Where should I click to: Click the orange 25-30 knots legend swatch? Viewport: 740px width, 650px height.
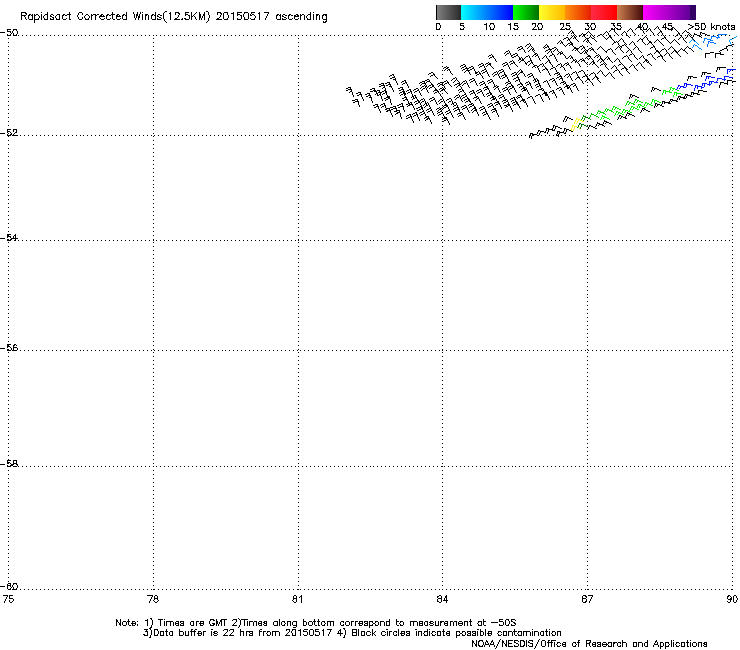pos(578,12)
